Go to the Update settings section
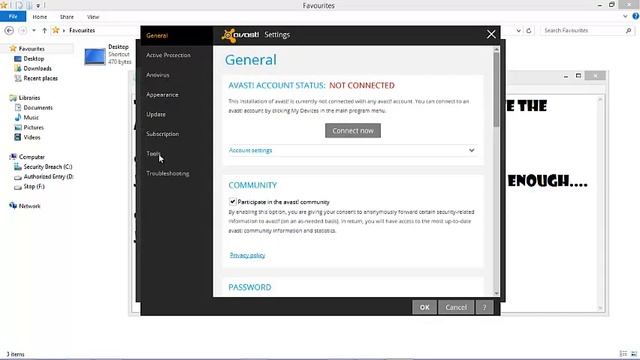 (156, 114)
